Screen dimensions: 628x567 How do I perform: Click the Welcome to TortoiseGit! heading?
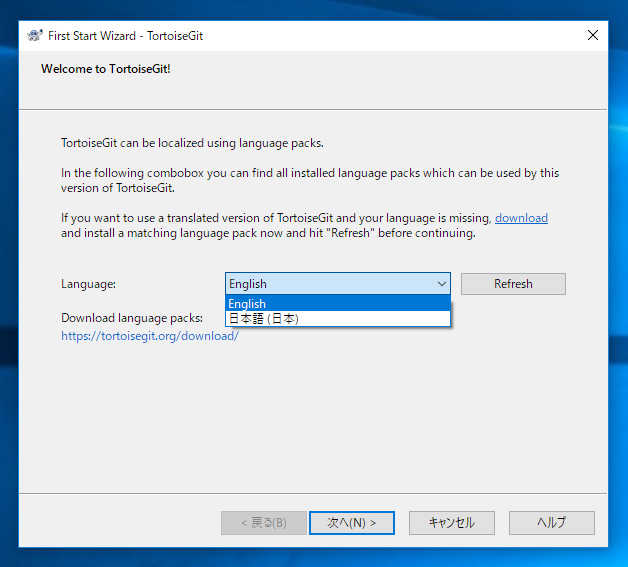[x=106, y=69]
